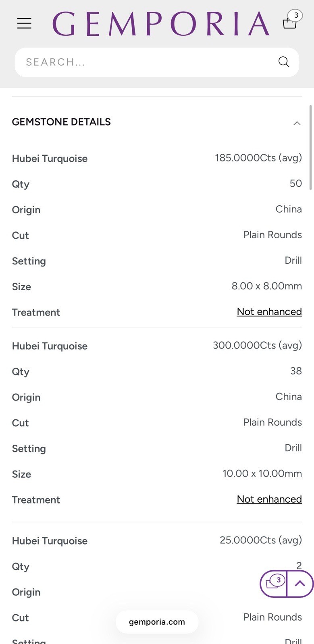Viewport: 314px width, 644px height.
Task: Focus the Search input field
Action: pyautogui.click(x=157, y=62)
